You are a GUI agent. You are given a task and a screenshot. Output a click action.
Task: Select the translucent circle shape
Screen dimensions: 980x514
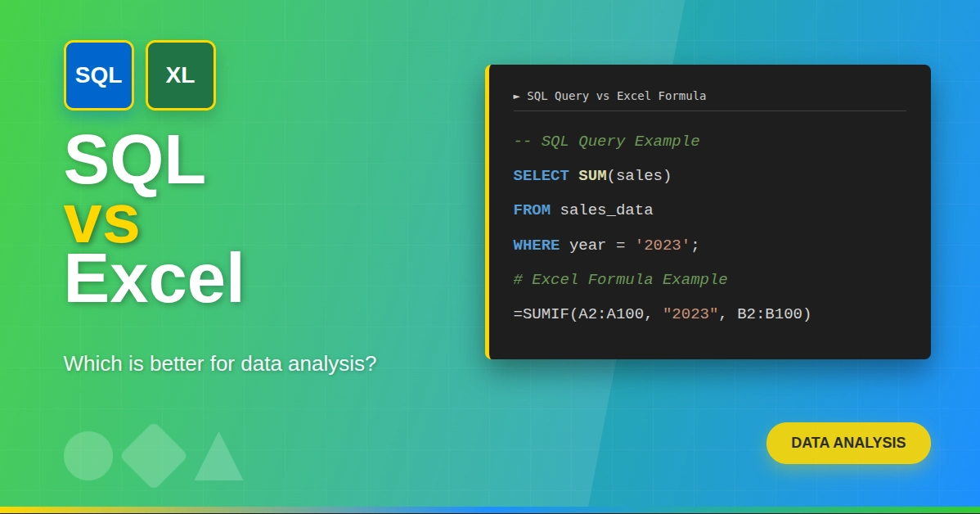[x=88, y=456]
